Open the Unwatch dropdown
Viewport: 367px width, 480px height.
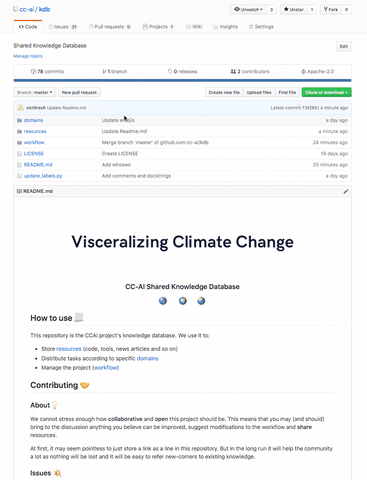(x=249, y=9)
